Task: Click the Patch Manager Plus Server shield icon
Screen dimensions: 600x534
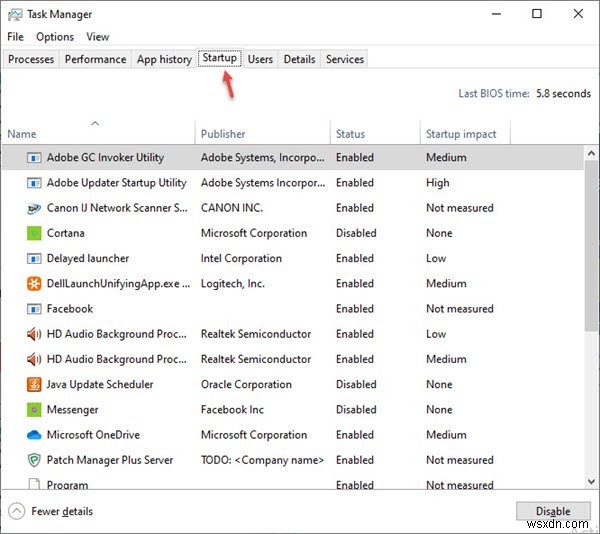Action: 34,460
